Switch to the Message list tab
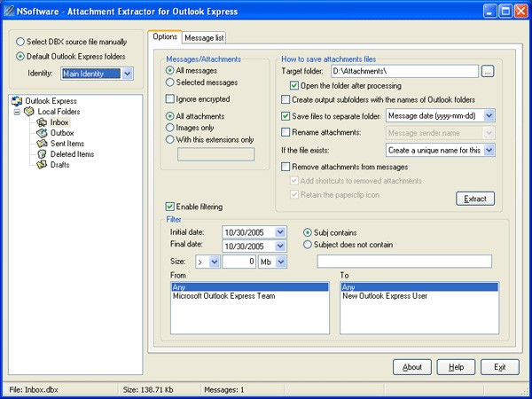 point(204,37)
